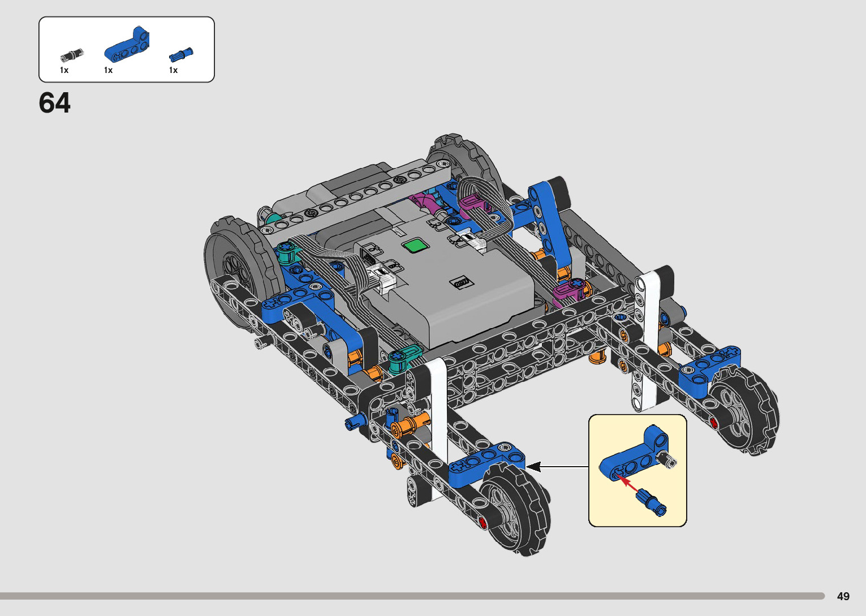Click the 1x label under the blue liftarm
This screenshot has height=616, width=866.
click(109, 70)
